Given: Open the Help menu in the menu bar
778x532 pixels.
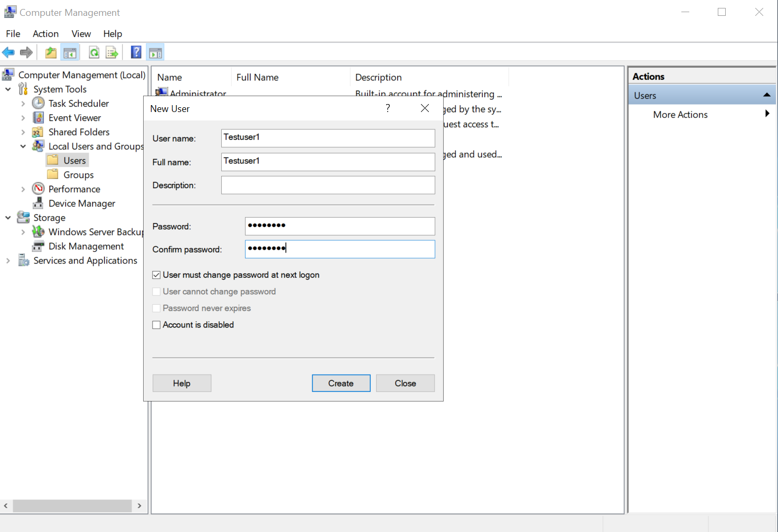Looking at the screenshot, I should 113,33.
